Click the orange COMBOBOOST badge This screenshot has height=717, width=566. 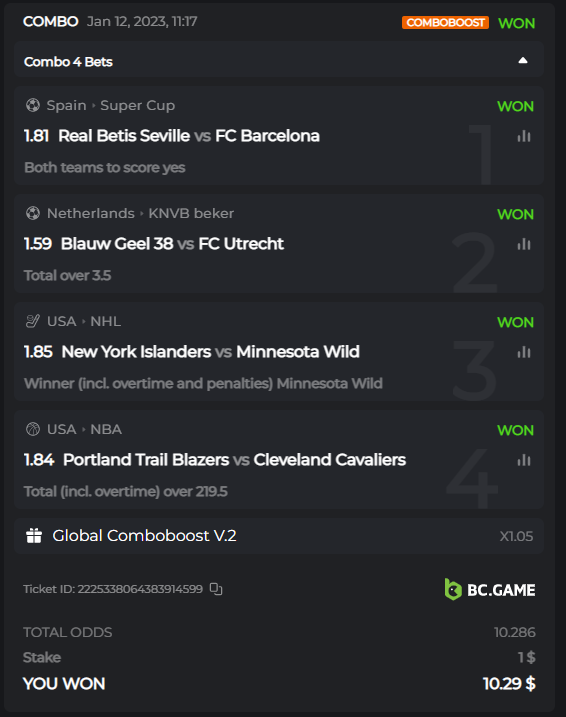click(445, 22)
